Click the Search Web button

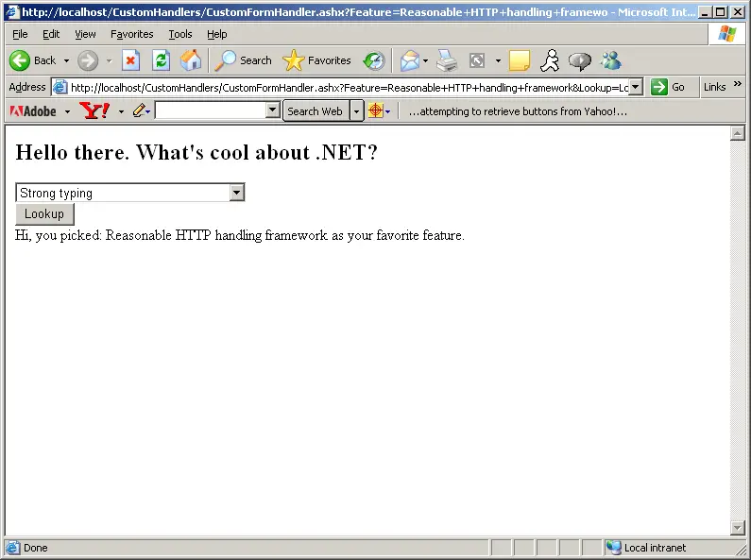[316, 111]
